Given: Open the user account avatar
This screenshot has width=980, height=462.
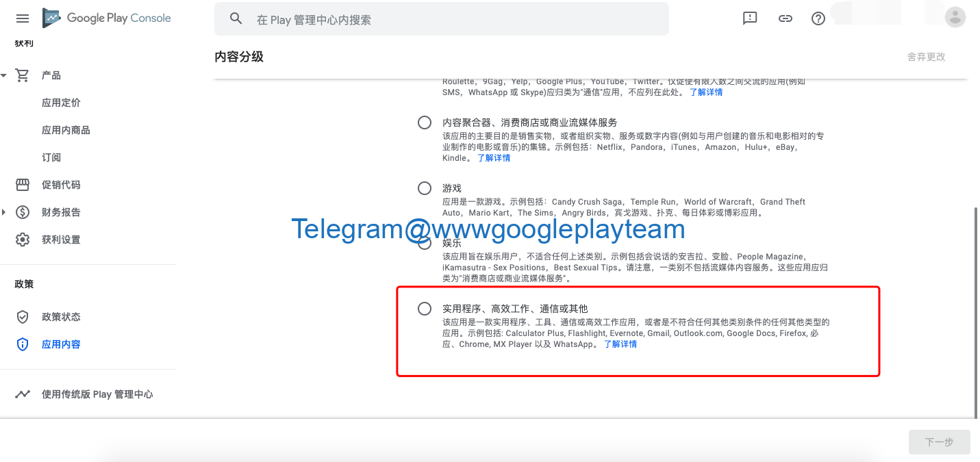Looking at the screenshot, I should point(955,18).
